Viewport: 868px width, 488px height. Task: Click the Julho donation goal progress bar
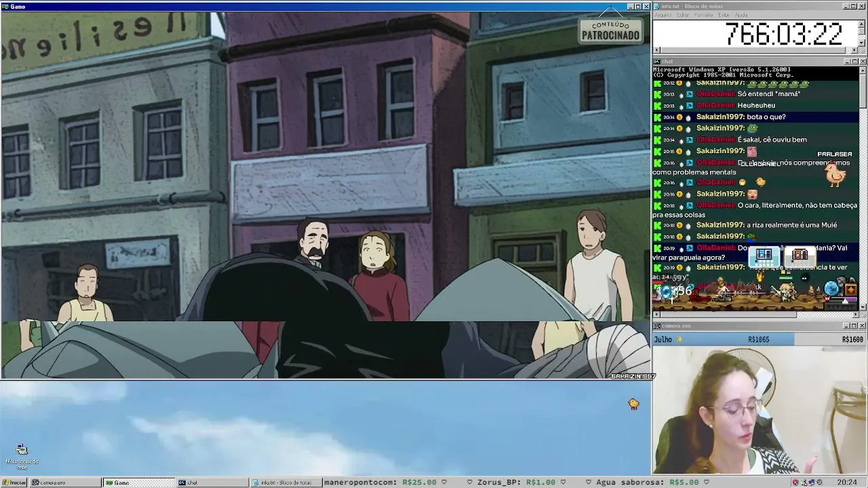point(759,340)
